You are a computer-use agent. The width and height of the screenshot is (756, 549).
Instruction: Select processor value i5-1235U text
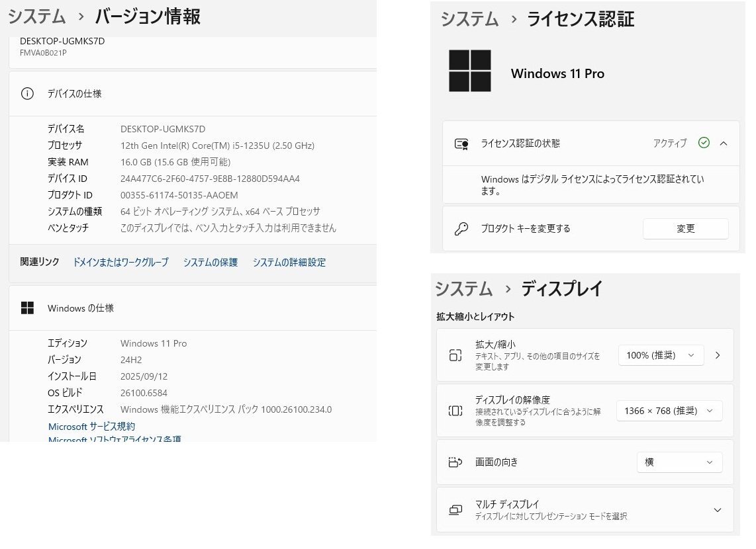click(x=217, y=146)
